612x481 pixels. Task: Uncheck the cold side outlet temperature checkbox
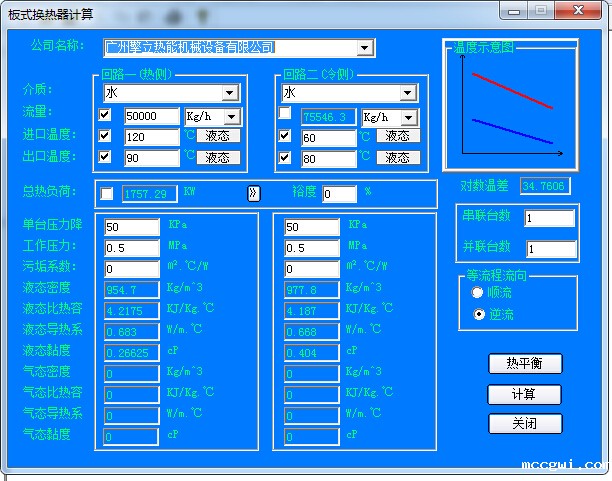(285, 157)
